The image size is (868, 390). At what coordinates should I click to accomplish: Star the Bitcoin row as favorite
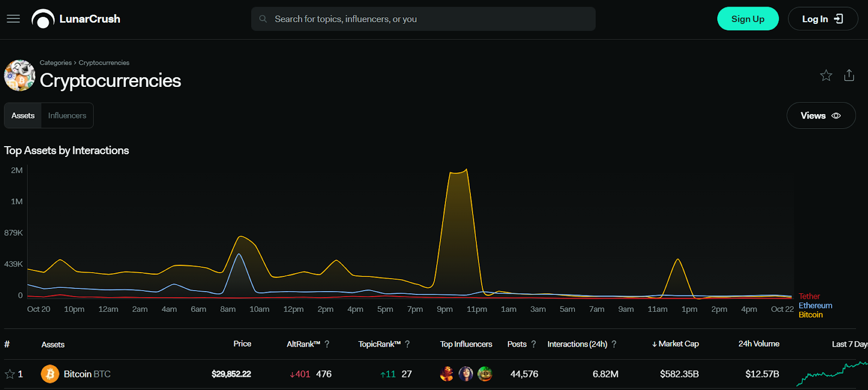10,374
